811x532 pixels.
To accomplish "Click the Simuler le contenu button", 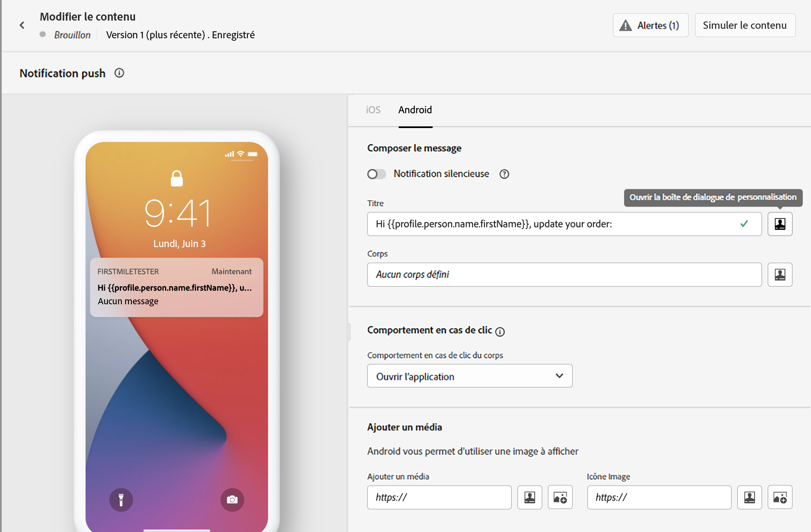I will [x=745, y=26].
